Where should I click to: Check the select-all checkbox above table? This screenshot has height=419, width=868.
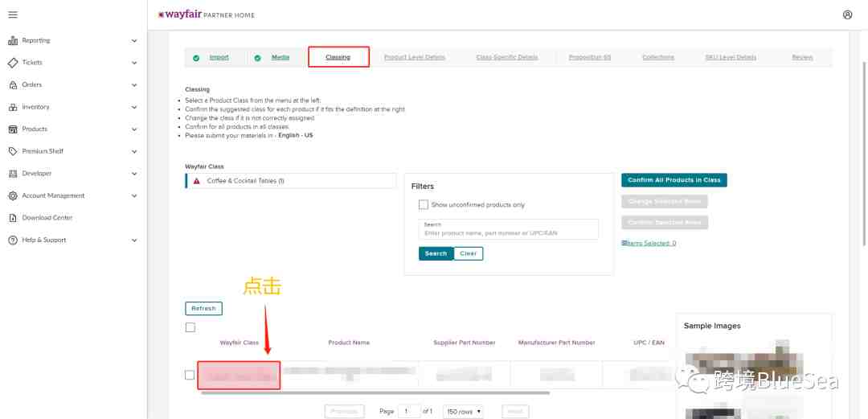coord(190,327)
